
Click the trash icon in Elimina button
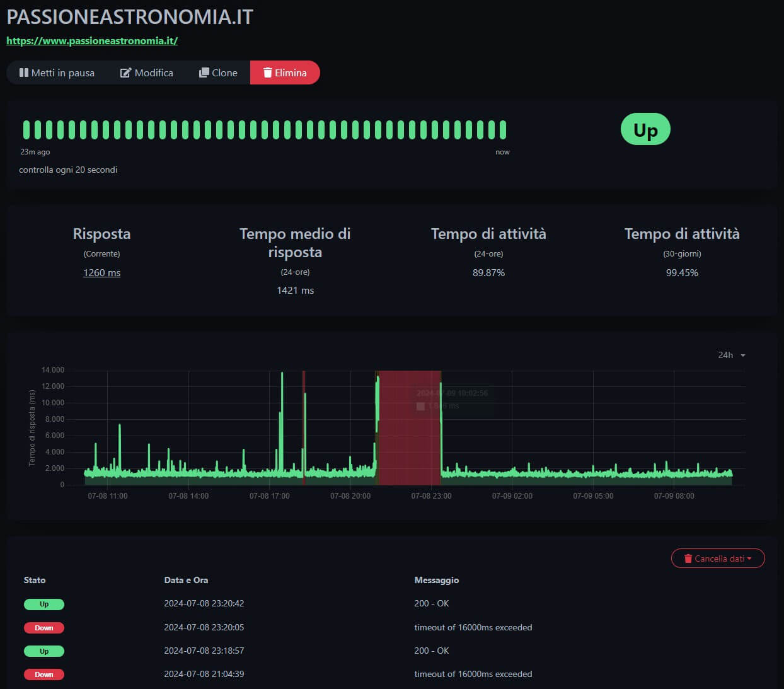[267, 72]
